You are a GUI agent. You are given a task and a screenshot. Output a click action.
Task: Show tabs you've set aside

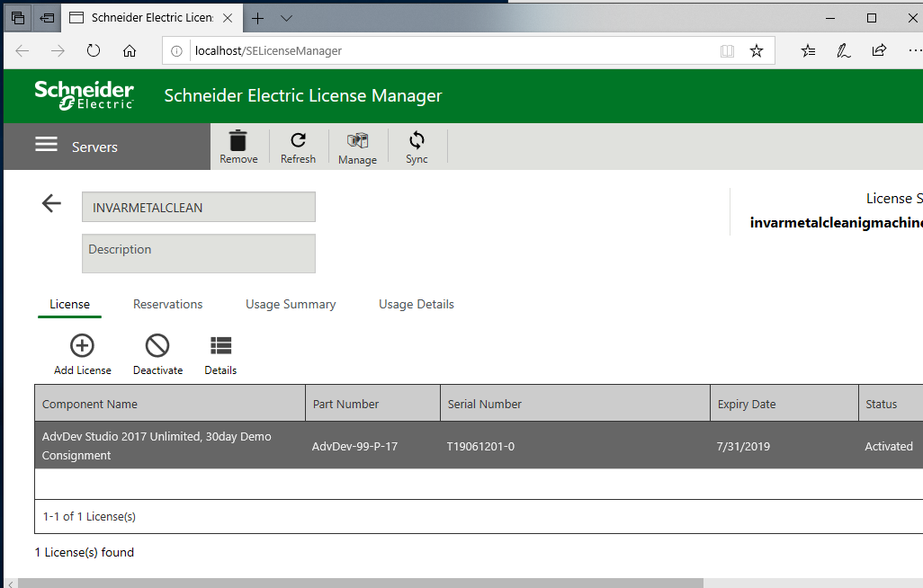coord(18,18)
